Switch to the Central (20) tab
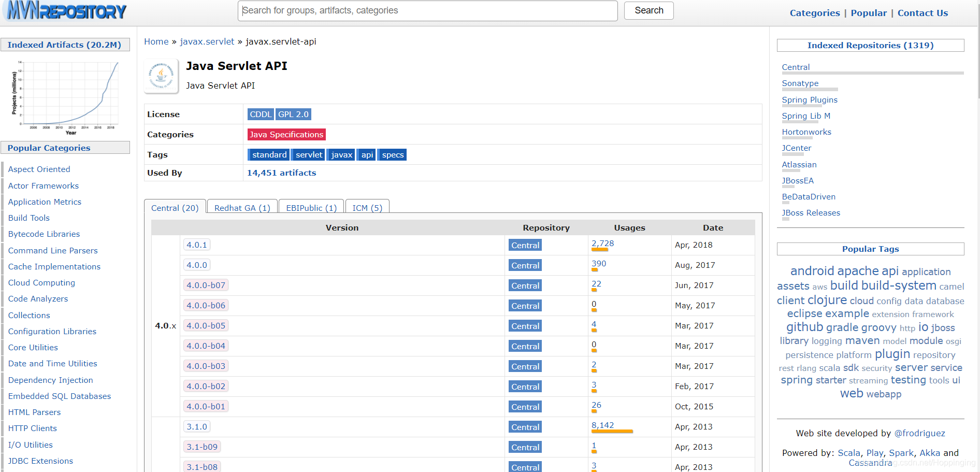Image resolution: width=980 pixels, height=472 pixels. 175,207
